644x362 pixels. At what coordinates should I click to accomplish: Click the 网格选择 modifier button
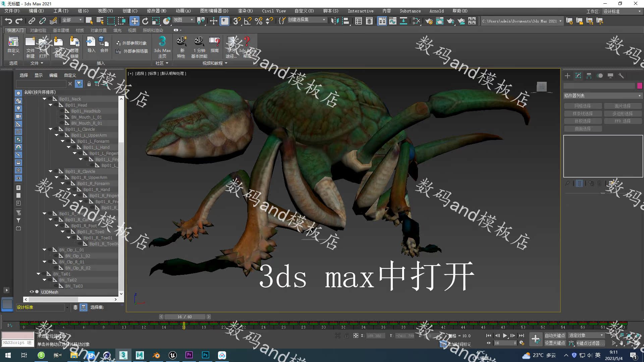(x=583, y=106)
